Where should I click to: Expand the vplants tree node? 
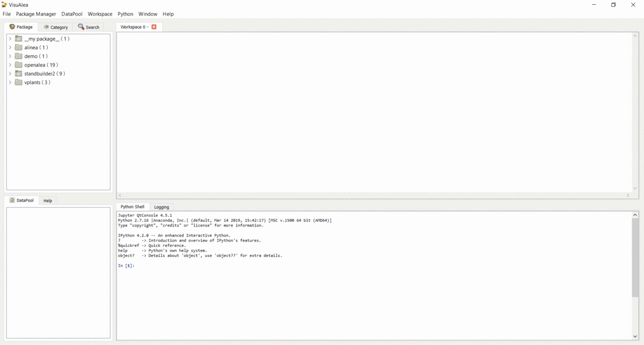point(10,82)
